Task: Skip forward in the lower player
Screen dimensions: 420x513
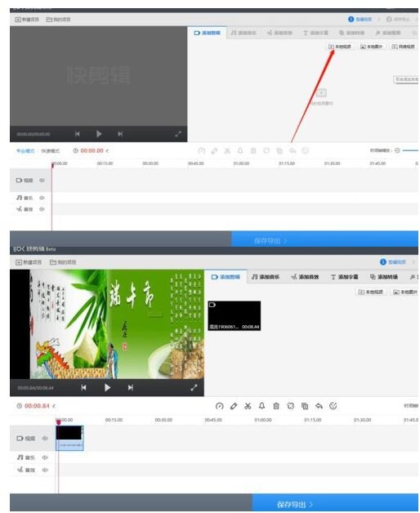Action: point(130,388)
